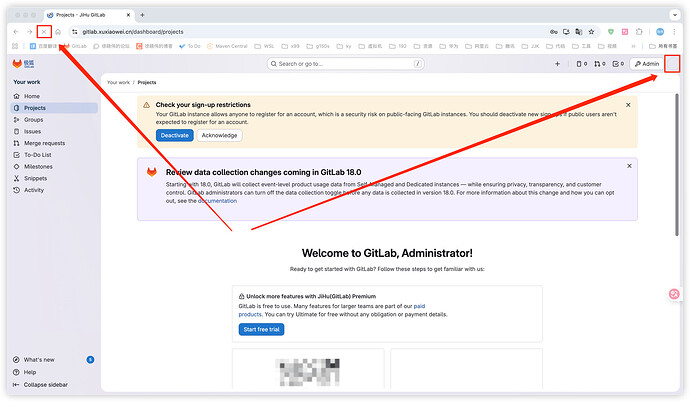Open assigned issues counter in top bar
The image size is (690, 402).
click(580, 64)
